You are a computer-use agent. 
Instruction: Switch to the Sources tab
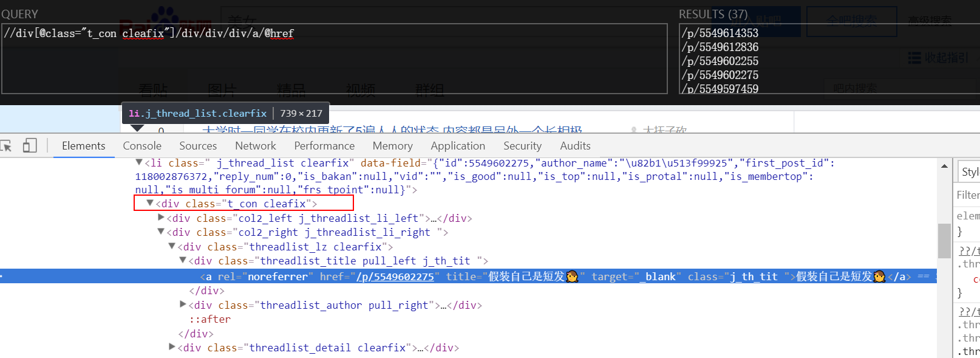[x=198, y=146]
